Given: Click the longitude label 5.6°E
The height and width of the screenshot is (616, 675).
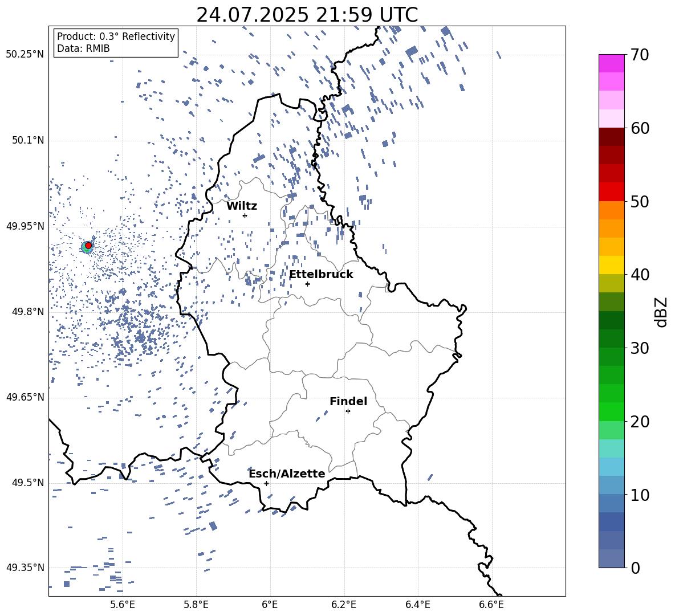Looking at the screenshot, I should (x=123, y=605).
